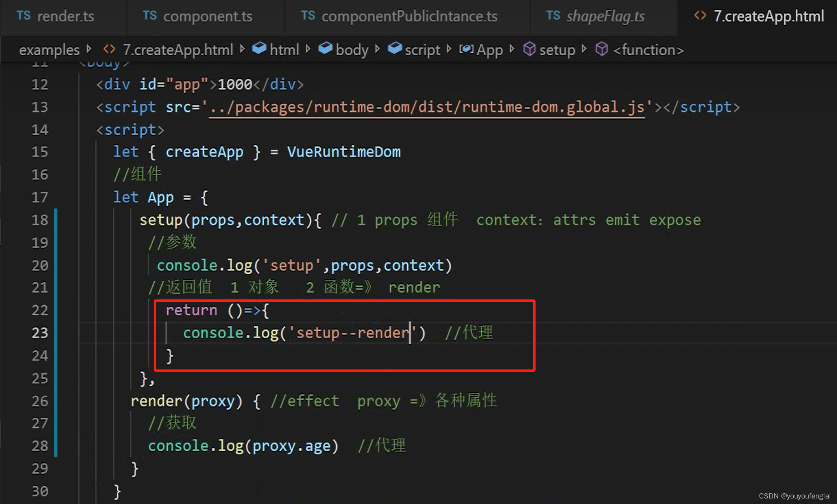Click the body symbol icon in breadcrumb
The height and width of the screenshot is (504, 837).
(x=325, y=48)
